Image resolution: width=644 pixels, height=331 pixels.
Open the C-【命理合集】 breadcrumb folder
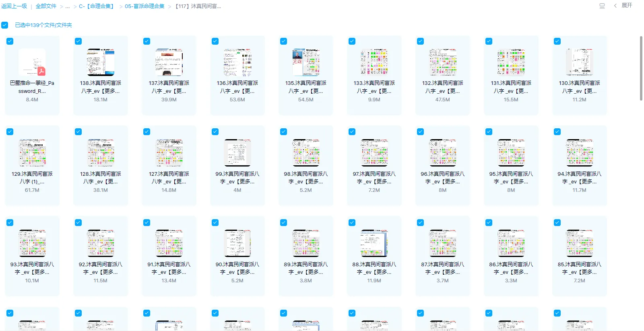coord(97,6)
